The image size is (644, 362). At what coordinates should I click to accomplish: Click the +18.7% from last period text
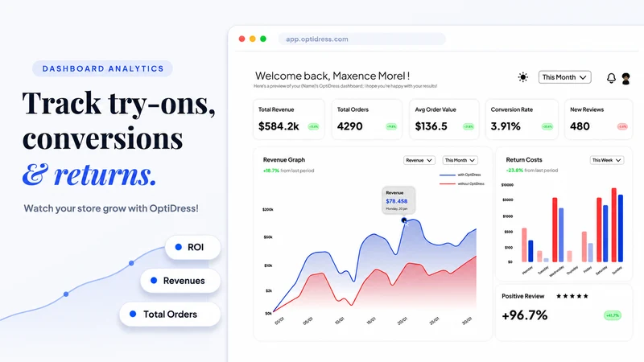(288, 171)
